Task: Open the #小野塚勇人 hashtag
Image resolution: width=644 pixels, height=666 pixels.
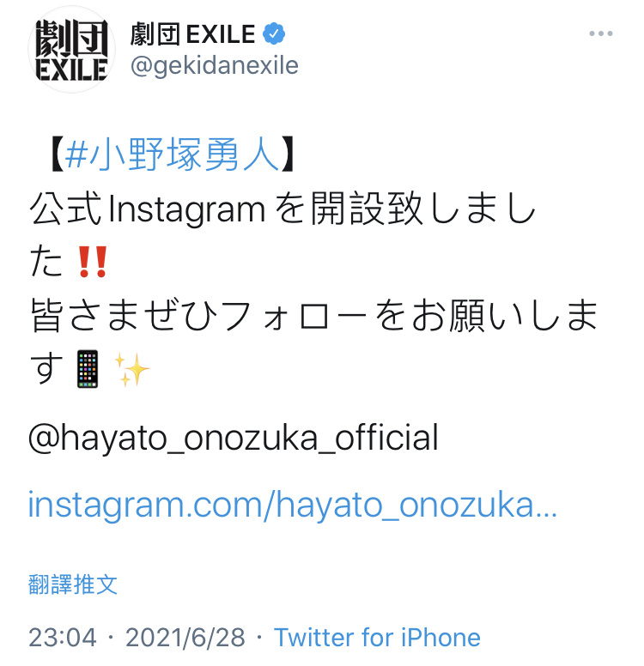Action: pos(172,154)
